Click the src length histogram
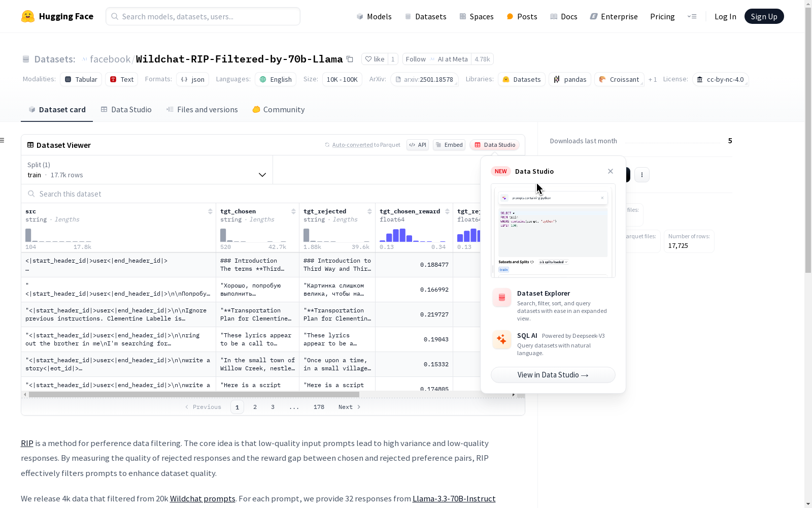The width and height of the screenshot is (812, 508). click(x=58, y=235)
